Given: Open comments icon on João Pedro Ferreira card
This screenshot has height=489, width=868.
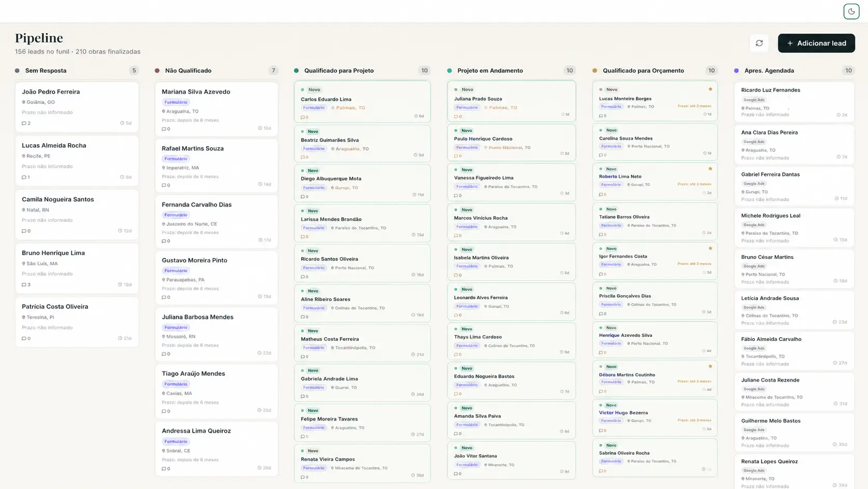Looking at the screenshot, I should coord(24,123).
